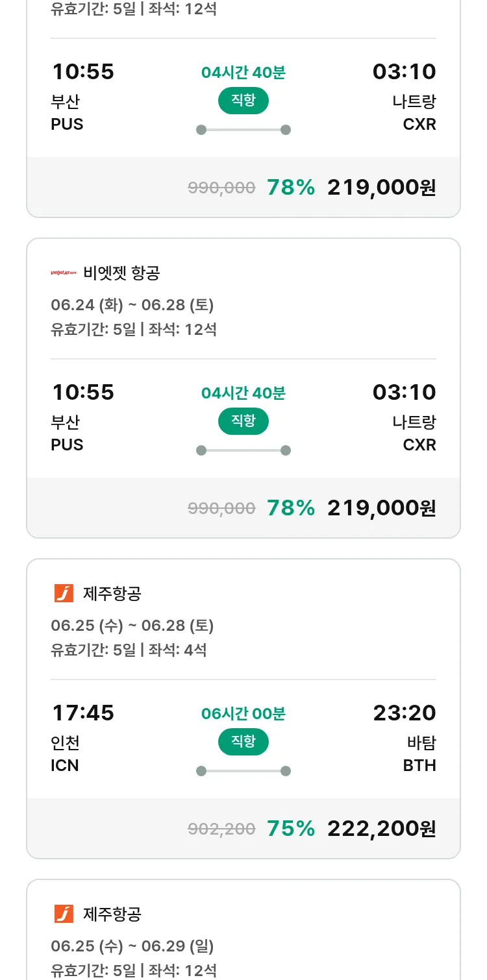487x980 pixels.
Task: Click the BTH airport code
Action: 419,765
